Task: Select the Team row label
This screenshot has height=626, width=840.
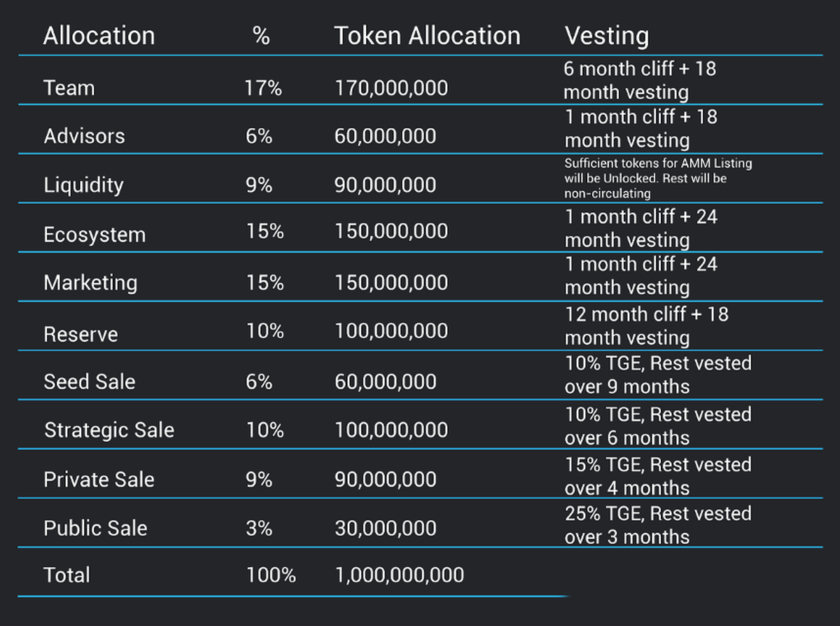Action: (x=69, y=88)
